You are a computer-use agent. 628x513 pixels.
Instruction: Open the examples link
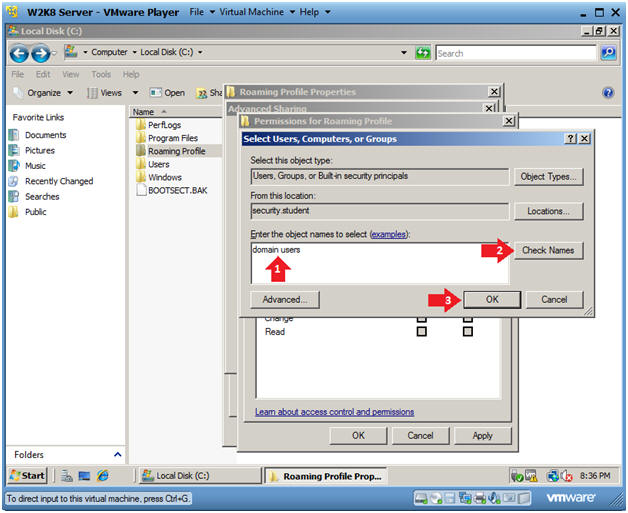coord(388,234)
